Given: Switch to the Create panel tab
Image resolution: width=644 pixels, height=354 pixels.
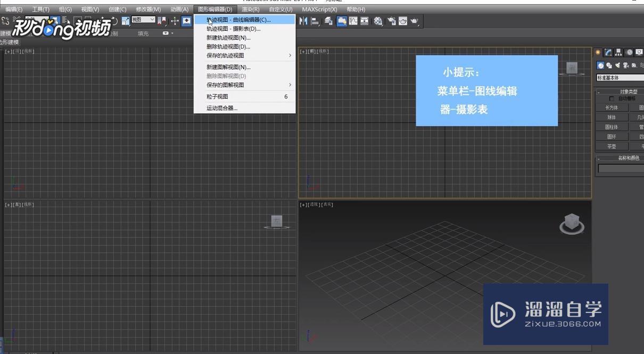Looking at the screenshot, I should [x=598, y=52].
